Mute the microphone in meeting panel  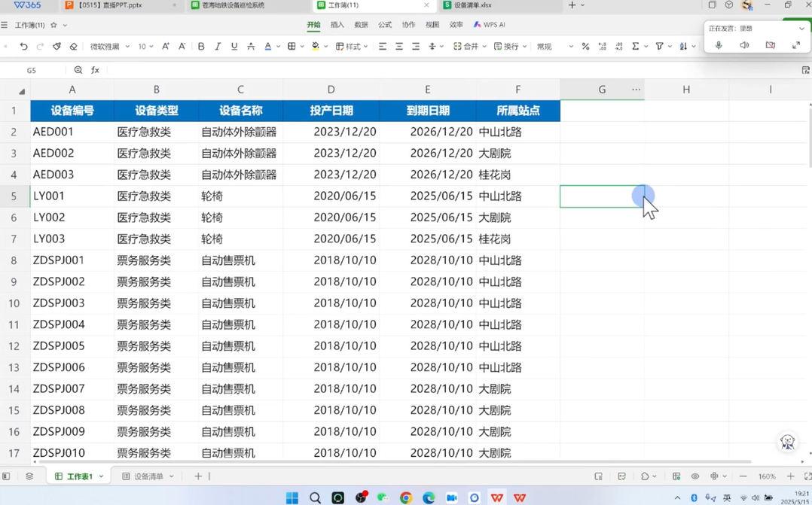pos(719,46)
